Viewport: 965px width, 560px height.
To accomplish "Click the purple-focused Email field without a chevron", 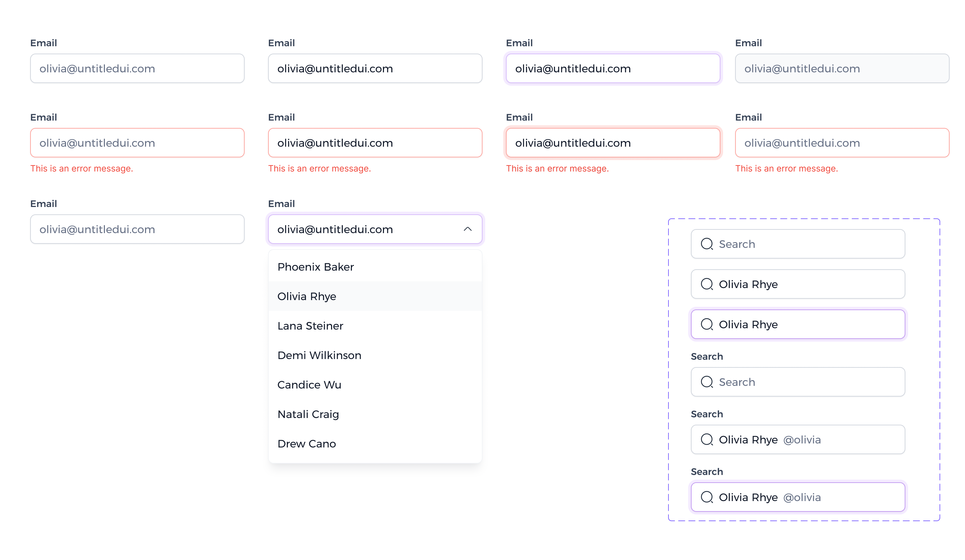I will pyautogui.click(x=613, y=69).
